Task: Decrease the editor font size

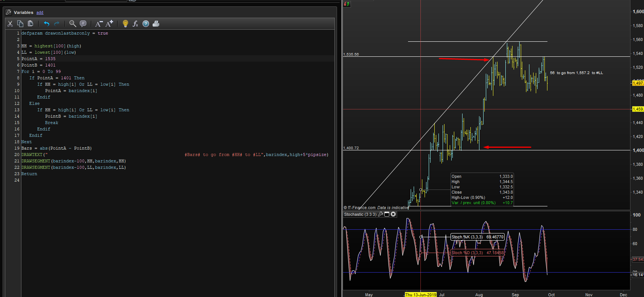Action: tap(99, 24)
